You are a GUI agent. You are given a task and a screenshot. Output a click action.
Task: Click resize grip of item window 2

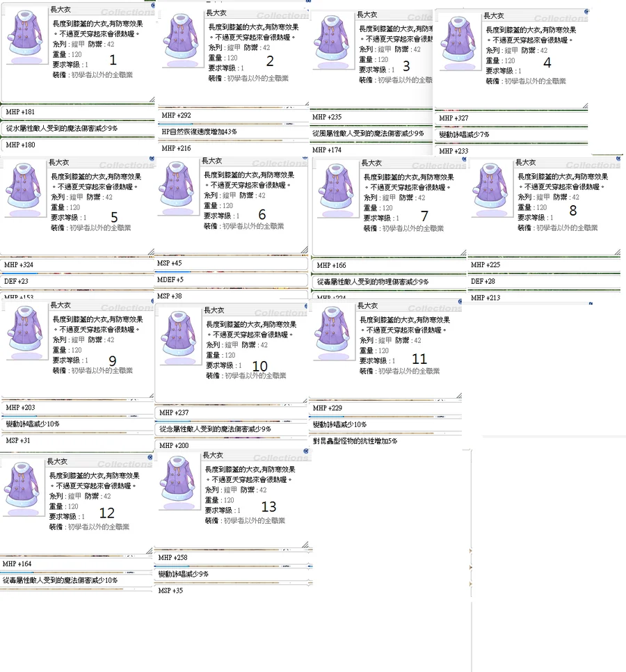(x=306, y=103)
